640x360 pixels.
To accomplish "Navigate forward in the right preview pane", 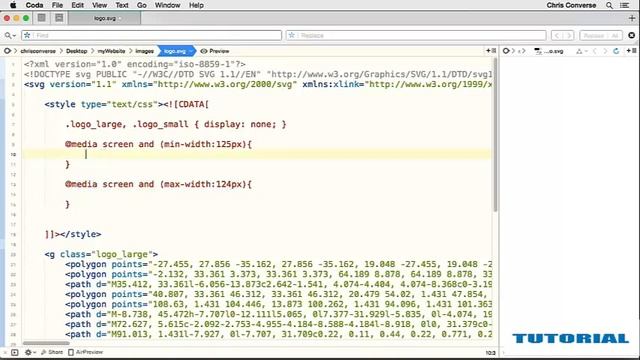I will pos(605,51).
